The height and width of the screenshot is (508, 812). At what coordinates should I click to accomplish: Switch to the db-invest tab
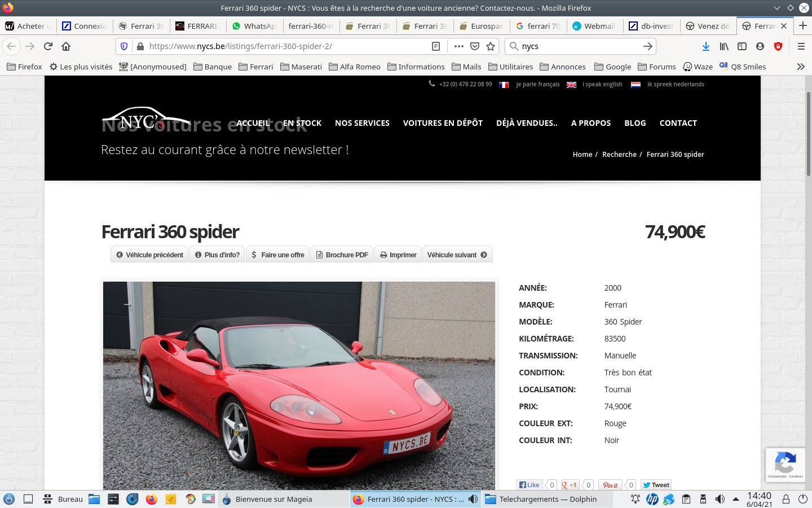tap(652, 26)
